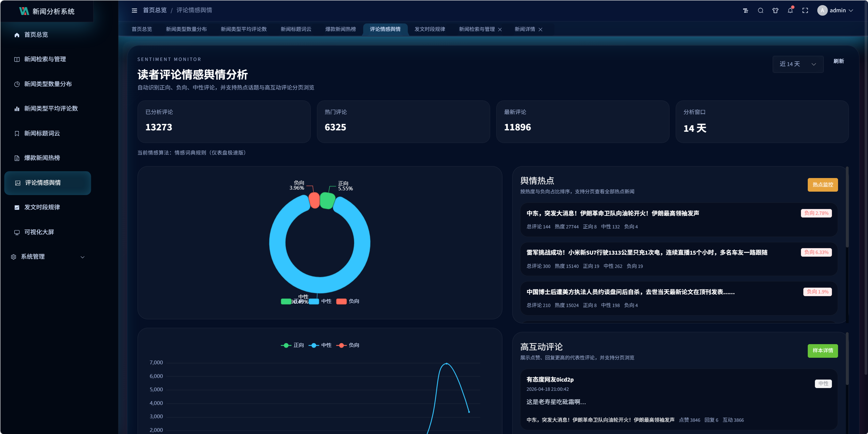Open 爆款新闻热榜 in the sidebar
Screen dimensions: 868x434
(42, 158)
